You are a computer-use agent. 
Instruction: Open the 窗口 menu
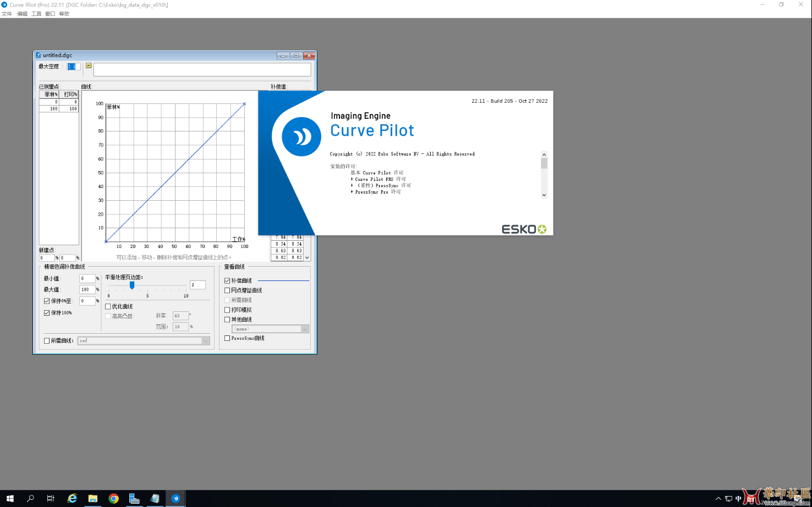50,14
